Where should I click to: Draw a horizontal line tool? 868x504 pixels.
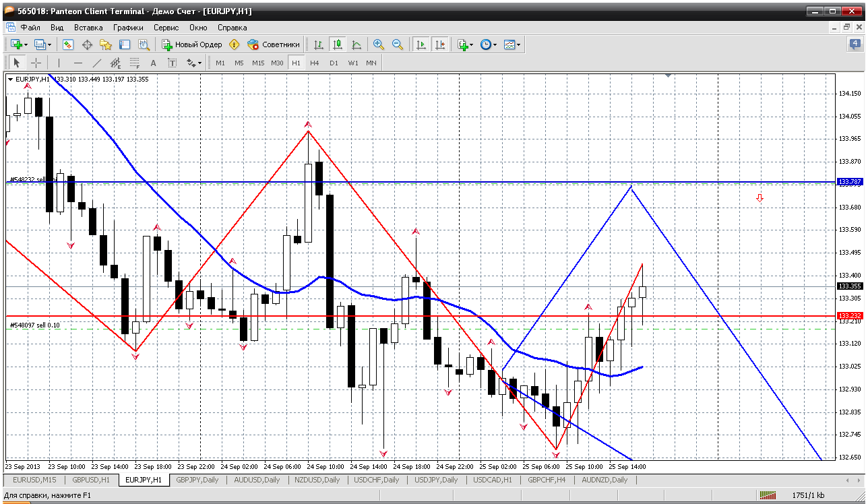(x=77, y=63)
